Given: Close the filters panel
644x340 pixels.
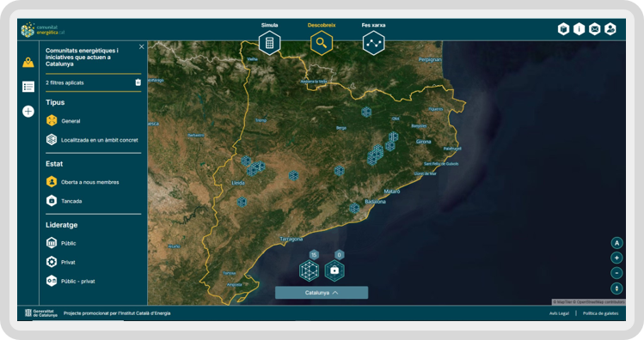Looking at the screenshot, I should 141,46.
